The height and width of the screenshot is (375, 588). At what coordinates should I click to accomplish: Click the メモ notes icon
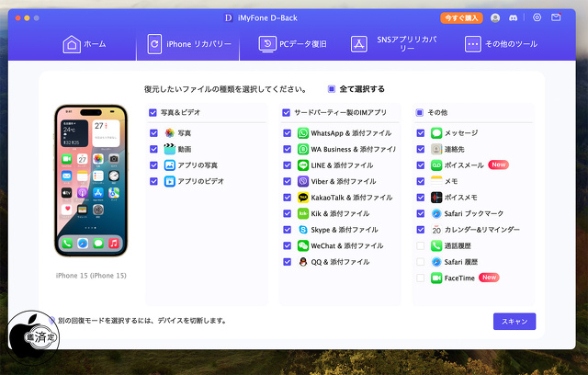click(x=436, y=181)
